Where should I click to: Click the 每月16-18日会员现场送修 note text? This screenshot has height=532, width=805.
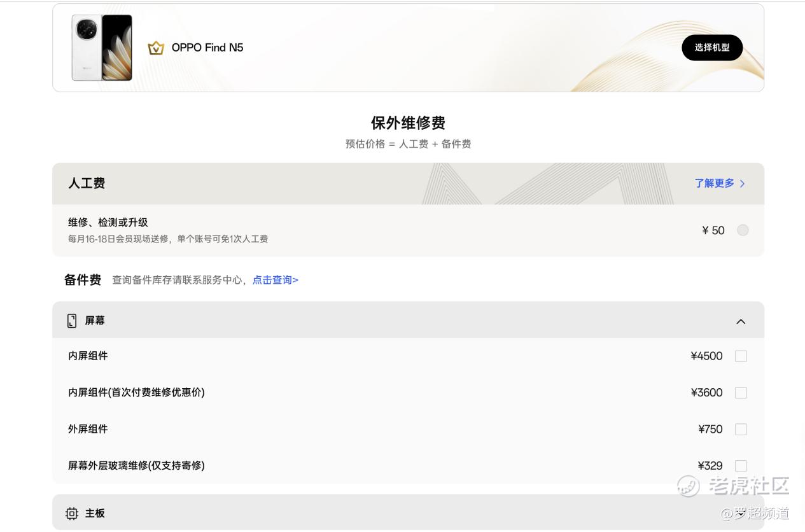(168, 239)
